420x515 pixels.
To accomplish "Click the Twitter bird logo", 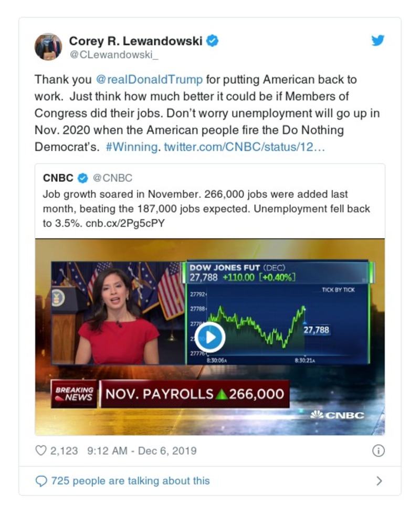I will tap(378, 41).
